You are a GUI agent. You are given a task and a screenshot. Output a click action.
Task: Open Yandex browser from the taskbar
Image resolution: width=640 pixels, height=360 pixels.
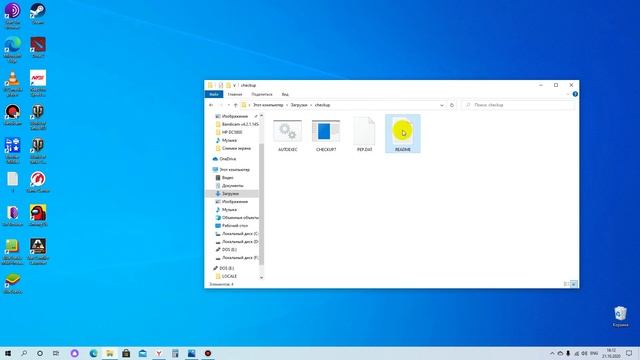tap(159, 353)
